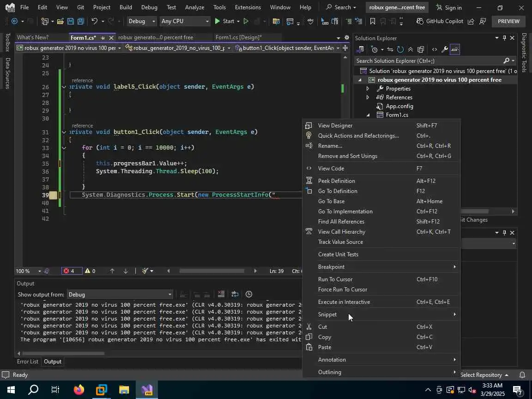Click the Start Without Debugging outline arrow
The image size is (532, 399).
coord(246,21)
